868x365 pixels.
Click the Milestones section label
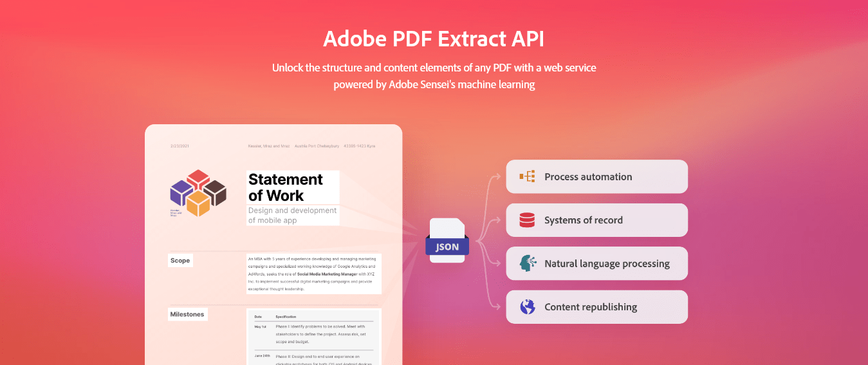click(x=187, y=314)
